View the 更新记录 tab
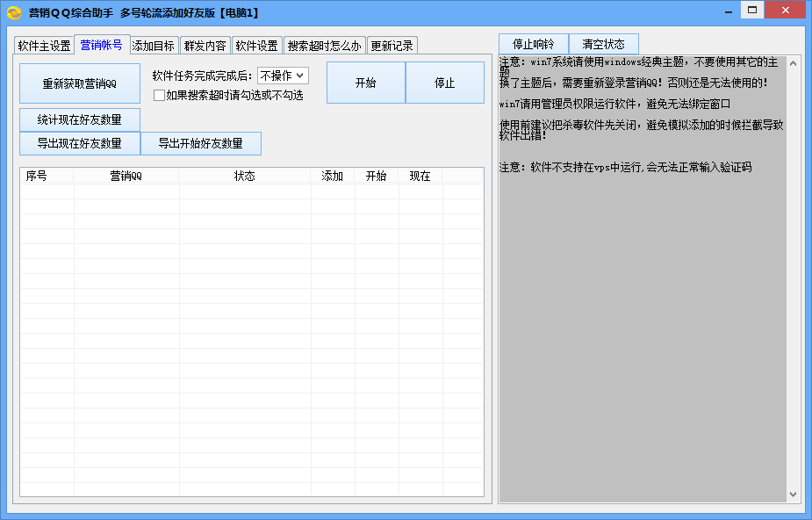This screenshot has height=520, width=812. (x=391, y=46)
